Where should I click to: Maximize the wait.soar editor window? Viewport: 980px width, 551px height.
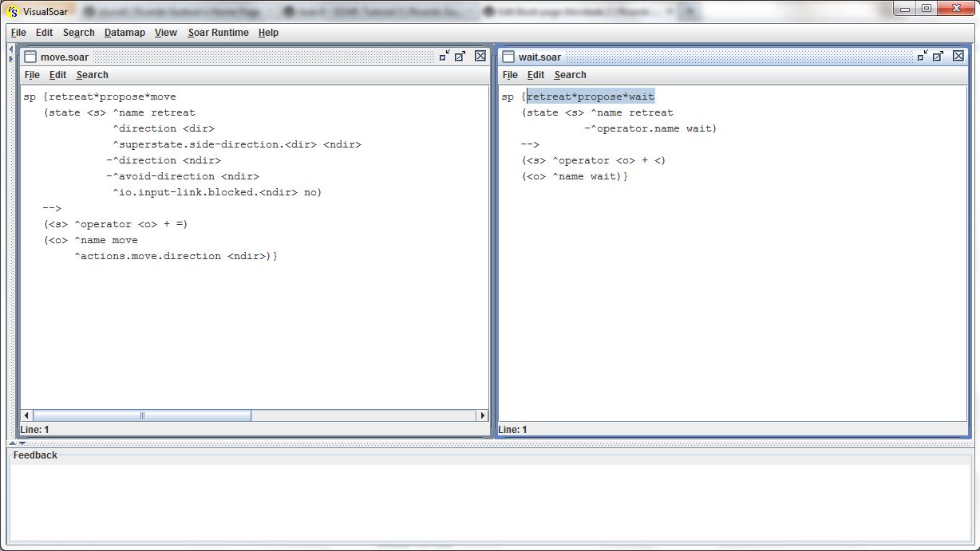pos(939,56)
